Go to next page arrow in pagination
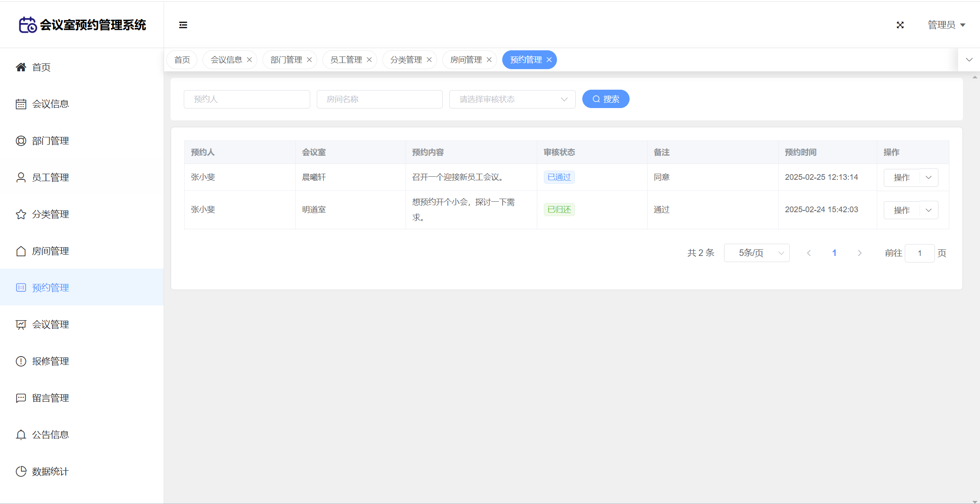The height and width of the screenshot is (504, 980). click(x=860, y=253)
